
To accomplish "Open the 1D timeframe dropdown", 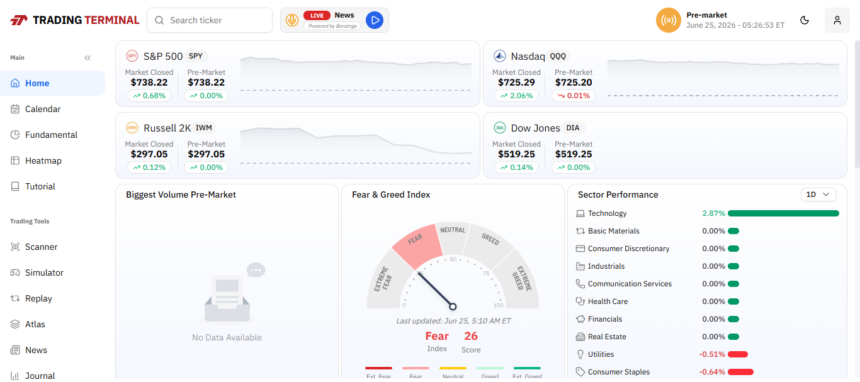I will click(x=818, y=194).
